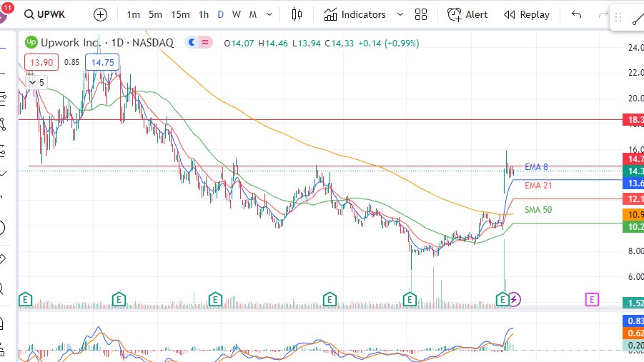The height and width of the screenshot is (362, 644).
Task: Open the Indicators dialog
Action: point(355,15)
